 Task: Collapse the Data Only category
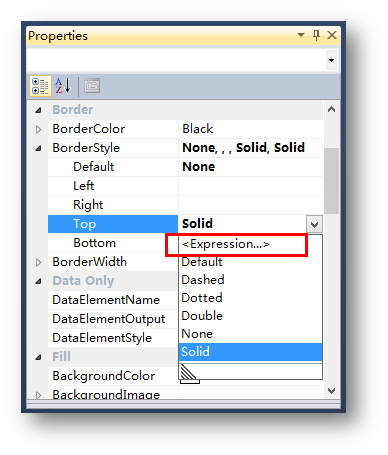pyautogui.click(x=39, y=281)
